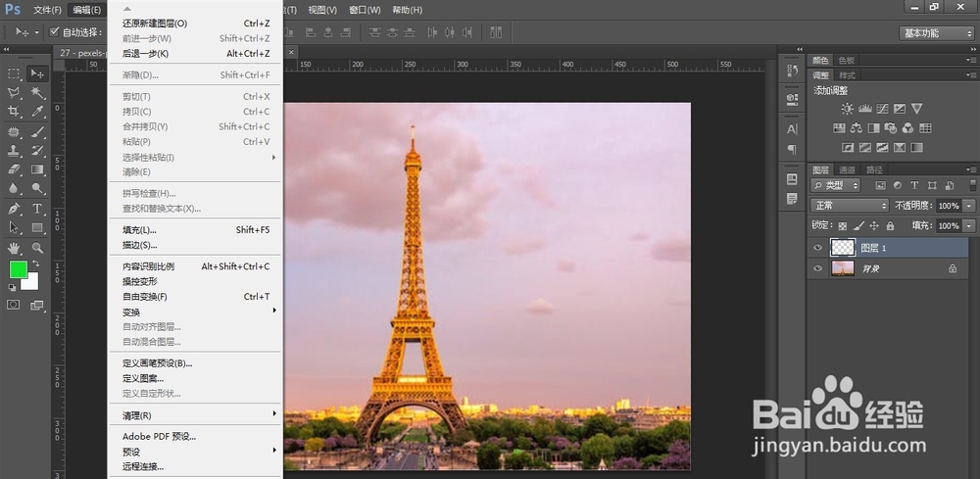Image resolution: width=980 pixels, height=479 pixels.
Task: Toggle the layer filtering on/off switch
Action: click(x=972, y=185)
